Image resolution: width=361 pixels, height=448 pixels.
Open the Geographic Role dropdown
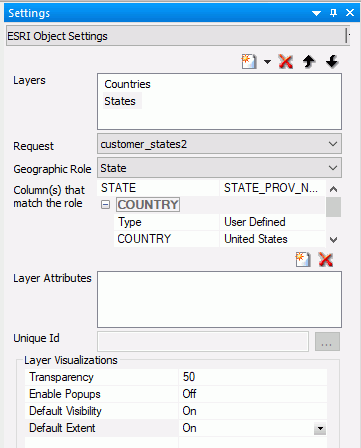[x=219, y=168]
